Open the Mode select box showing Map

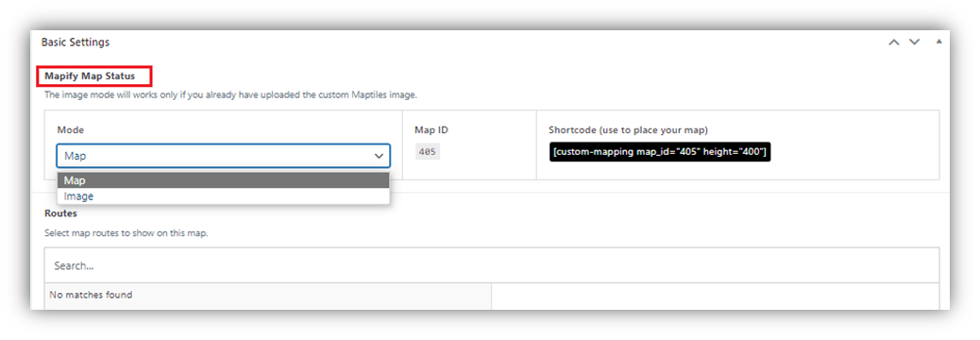(x=223, y=156)
